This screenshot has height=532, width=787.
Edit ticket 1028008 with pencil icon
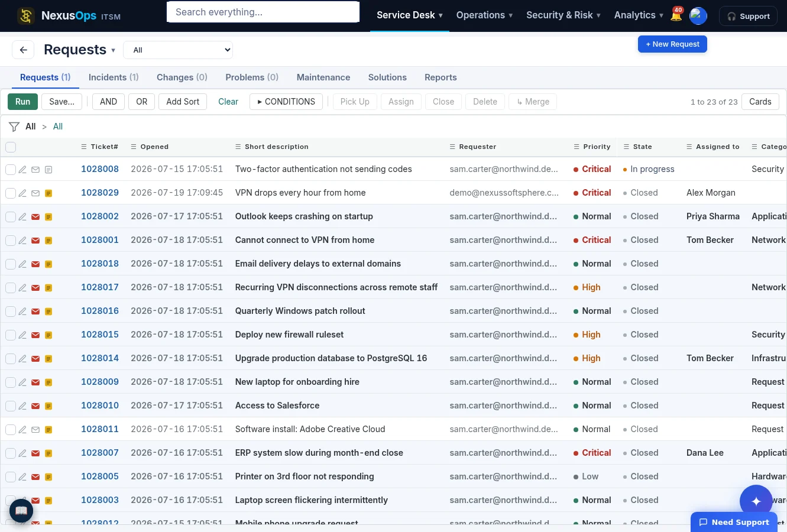22,170
